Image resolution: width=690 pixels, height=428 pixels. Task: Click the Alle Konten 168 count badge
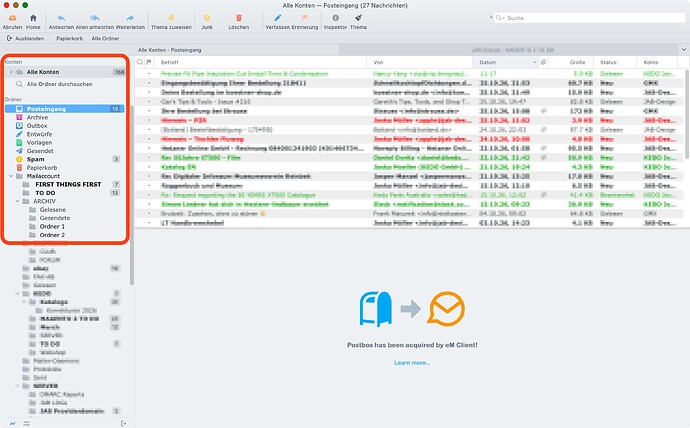(119, 72)
